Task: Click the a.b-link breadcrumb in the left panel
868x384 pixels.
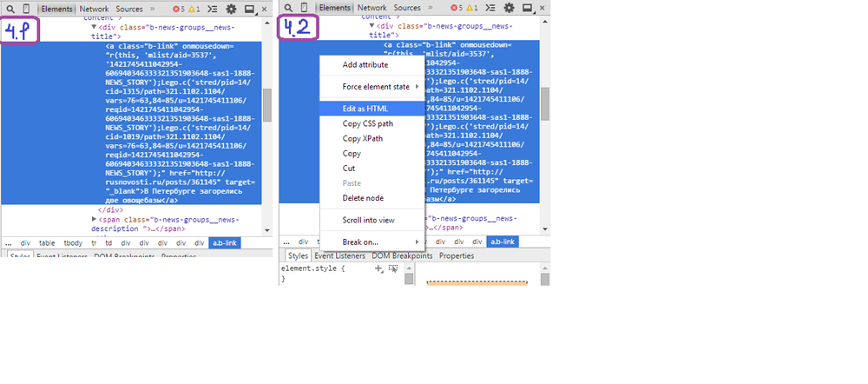Action: tap(225, 242)
